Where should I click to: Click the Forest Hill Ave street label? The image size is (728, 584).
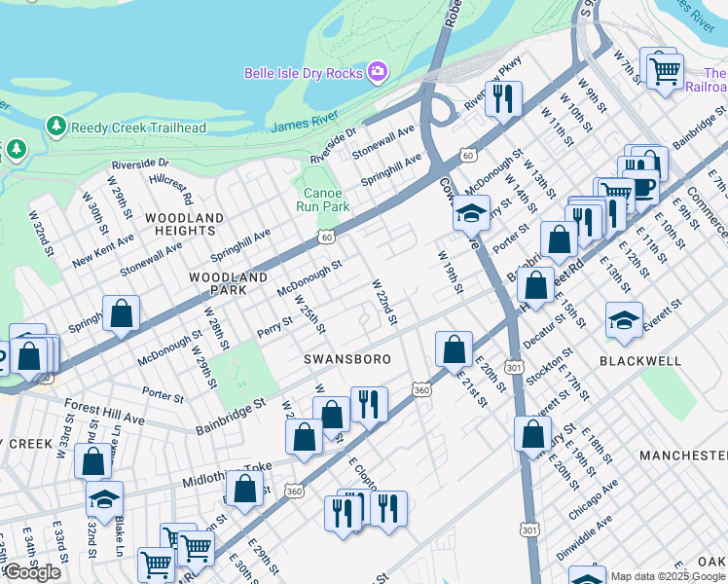click(104, 412)
